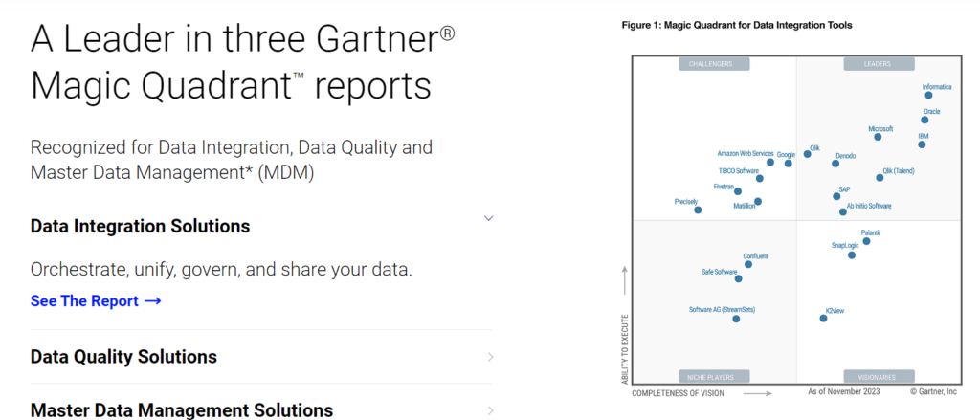980x420 pixels.
Task: Click the Informatica dot in the quadrant
Action: click(x=928, y=95)
